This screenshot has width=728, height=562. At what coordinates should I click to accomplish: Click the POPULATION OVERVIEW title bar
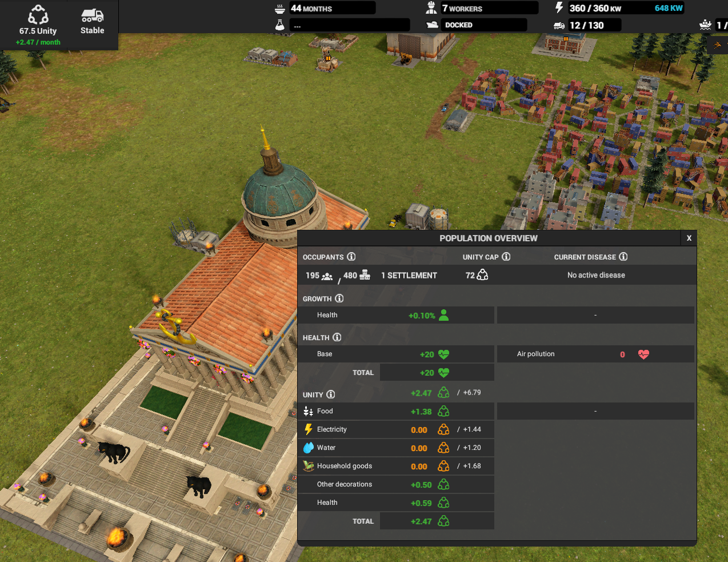489,238
